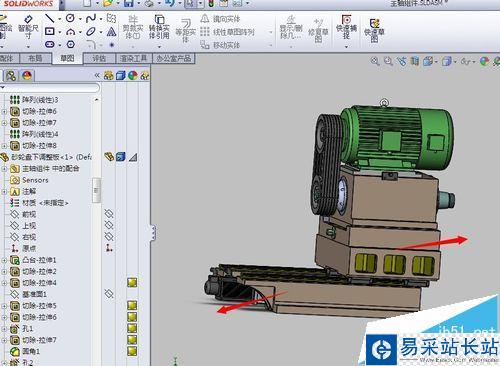The width and height of the screenshot is (500, 366).
Task: Switch to the 草图 tab
Action: coord(67,58)
